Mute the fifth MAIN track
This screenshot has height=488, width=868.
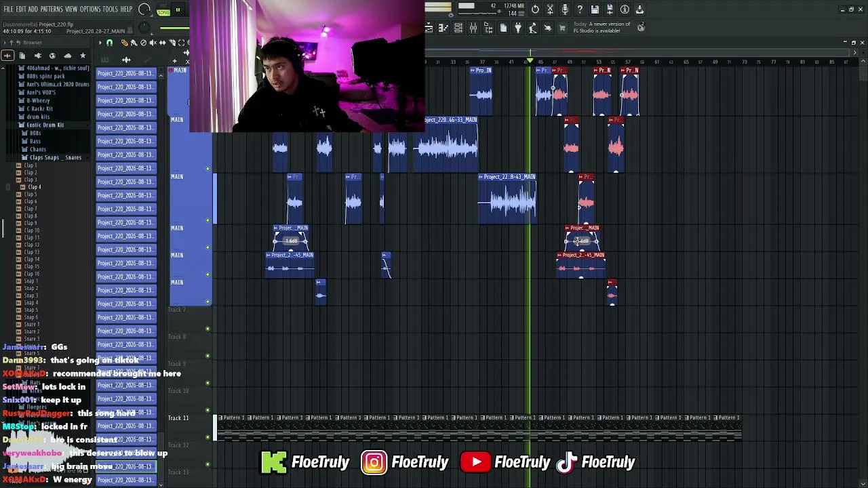point(208,274)
